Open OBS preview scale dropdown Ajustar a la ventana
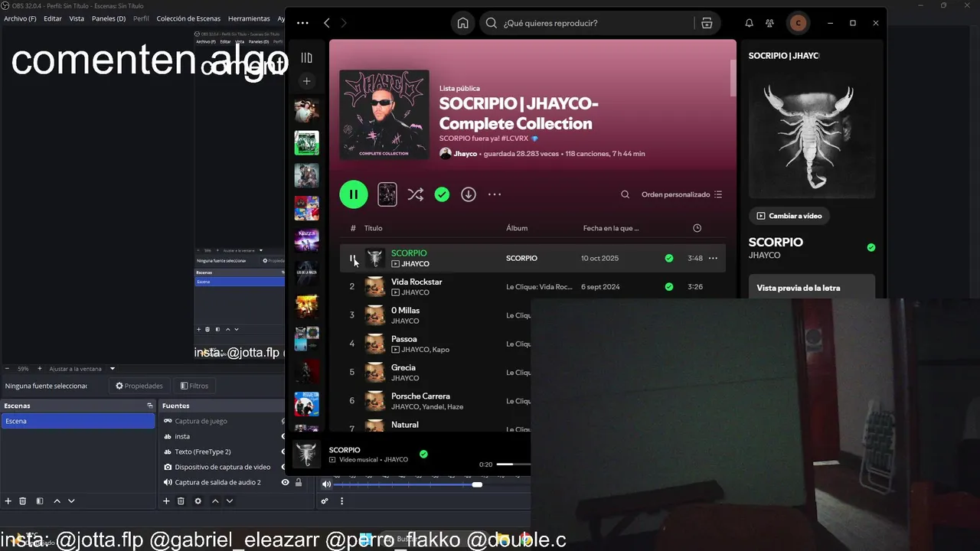 pos(82,368)
